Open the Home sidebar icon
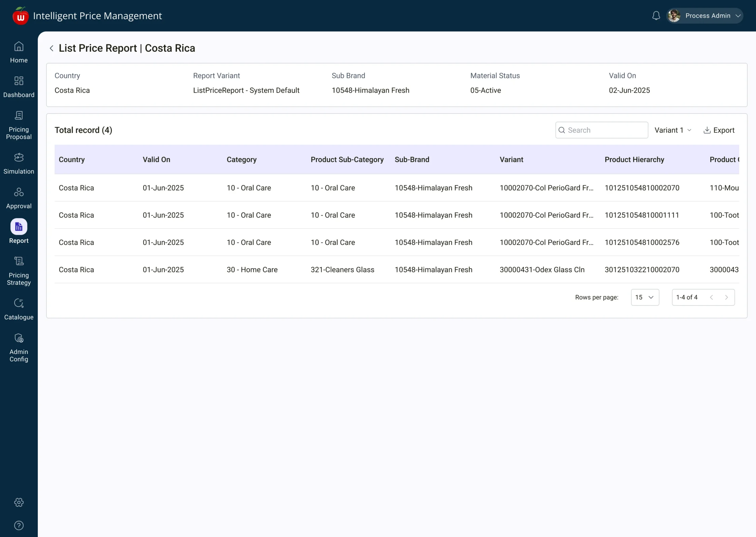The width and height of the screenshot is (756, 537). 19,47
